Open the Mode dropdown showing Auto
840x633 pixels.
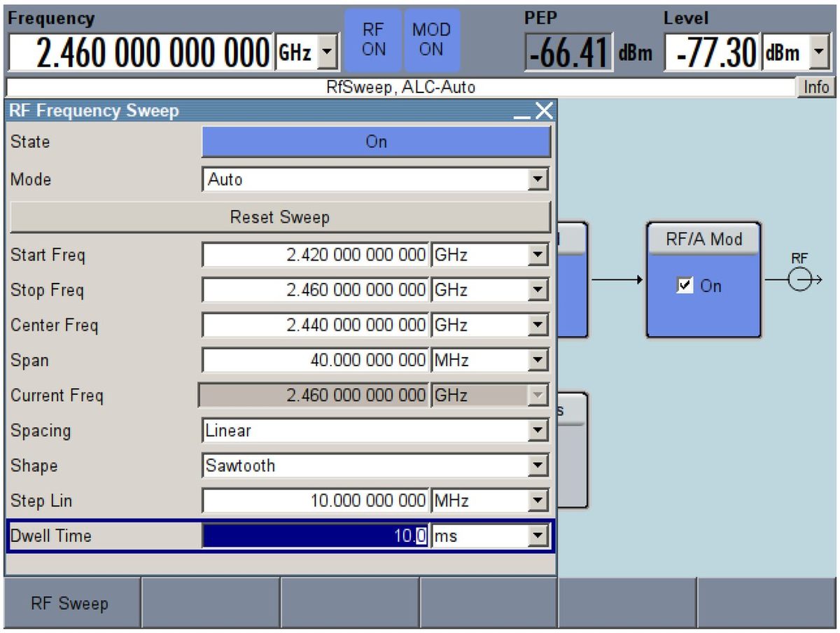click(376, 180)
